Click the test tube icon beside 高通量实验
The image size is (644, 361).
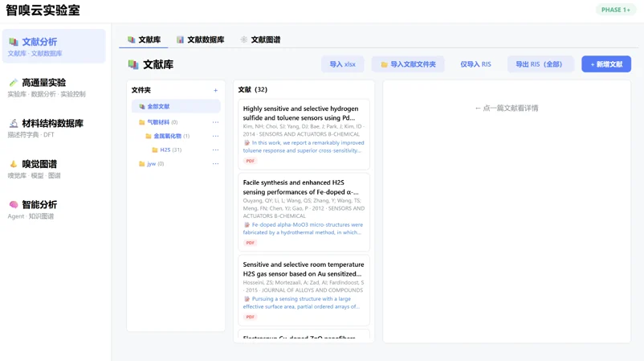pyautogui.click(x=14, y=83)
